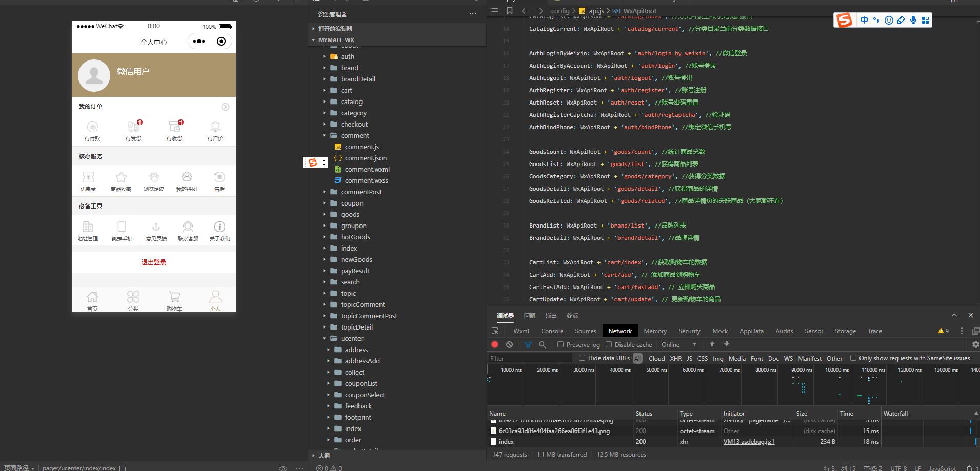This screenshot has height=471, width=980.
Task: Collapse the MYMALL-WX project root
Action: tap(314, 40)
